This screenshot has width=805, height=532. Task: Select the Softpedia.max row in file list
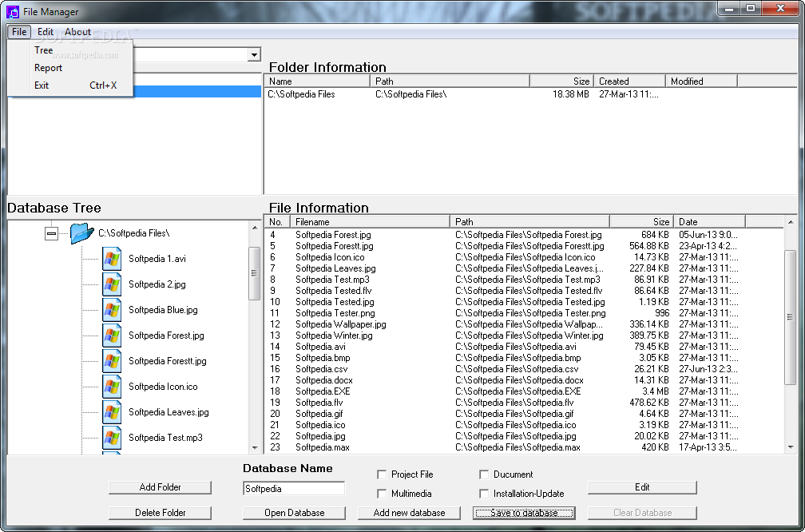click(x=524, y=447)
